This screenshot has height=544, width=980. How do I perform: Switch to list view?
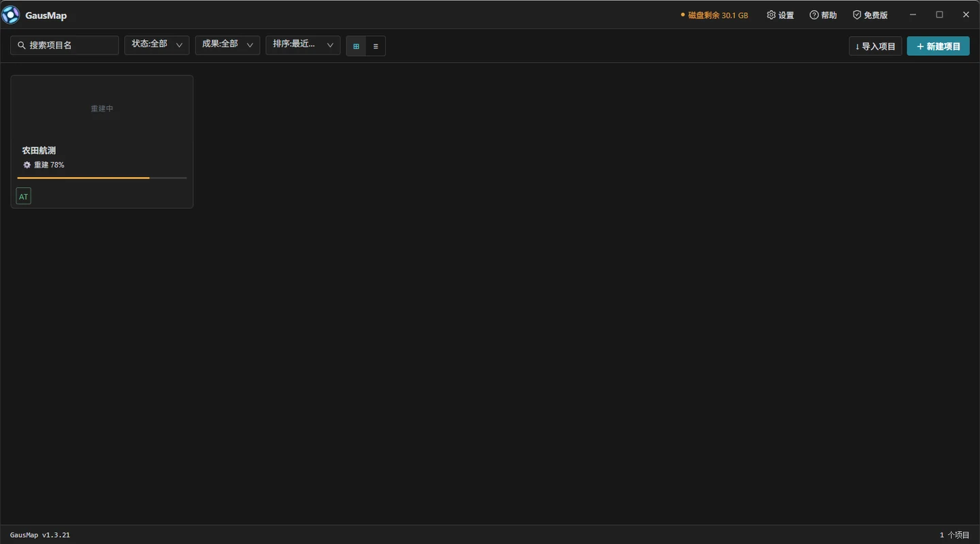click(x=376, y=46)
